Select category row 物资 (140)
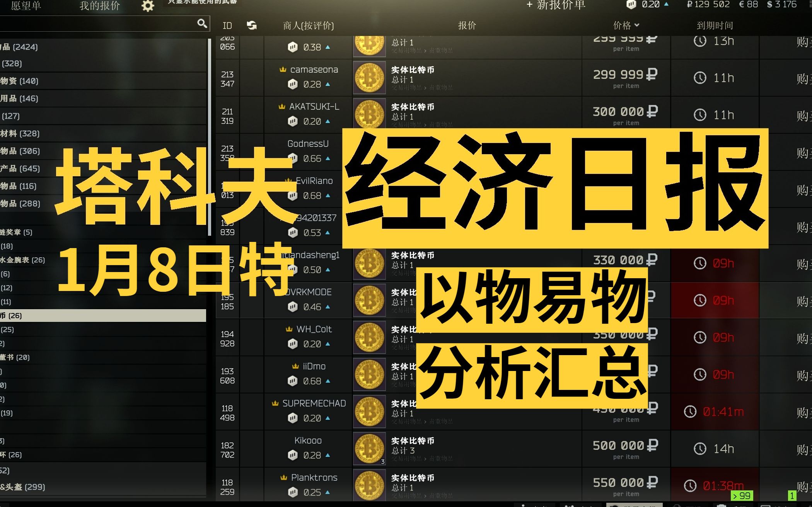This screenshot has width=812, height=507. (103, 81)
